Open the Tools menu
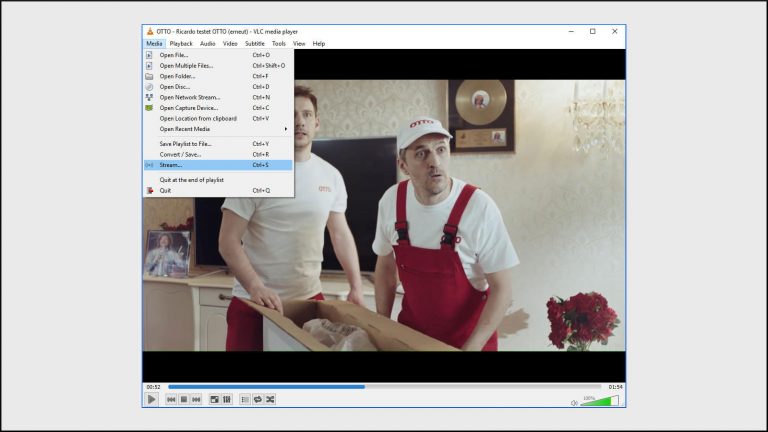The height and width of the screenshot is (432, 768). tap(279, 44)
